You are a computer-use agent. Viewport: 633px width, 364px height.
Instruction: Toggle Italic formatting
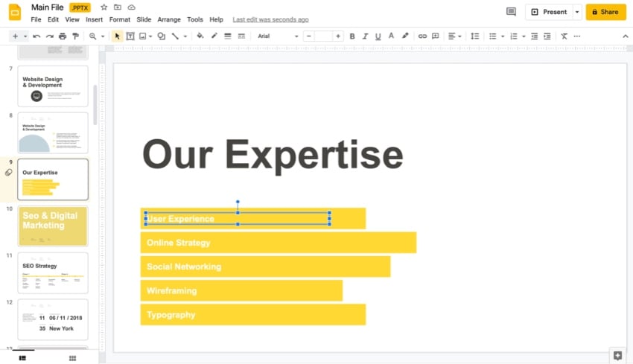pyautogui.click(x=365, y=36)
